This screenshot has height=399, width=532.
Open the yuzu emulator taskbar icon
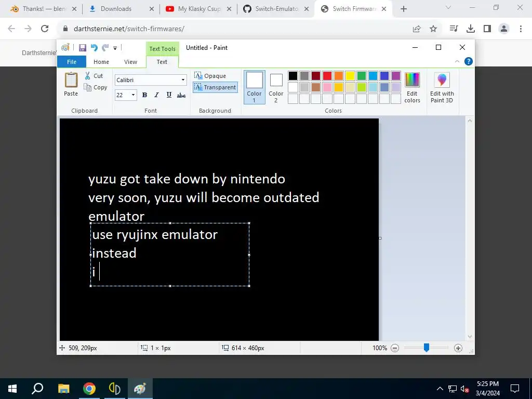coord(115,389)
